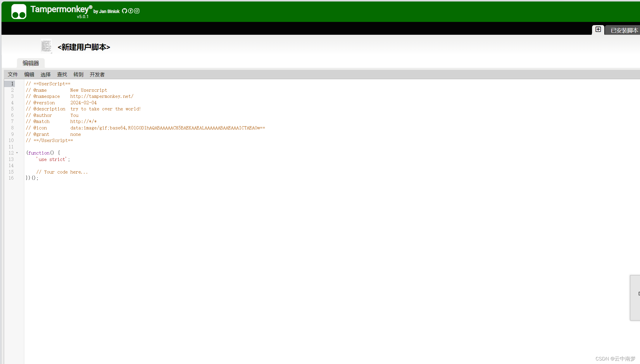This screenshot has width=640, height=364.
Task: Collapse the function fold arrow on line 12
Action: click(17, 153)
